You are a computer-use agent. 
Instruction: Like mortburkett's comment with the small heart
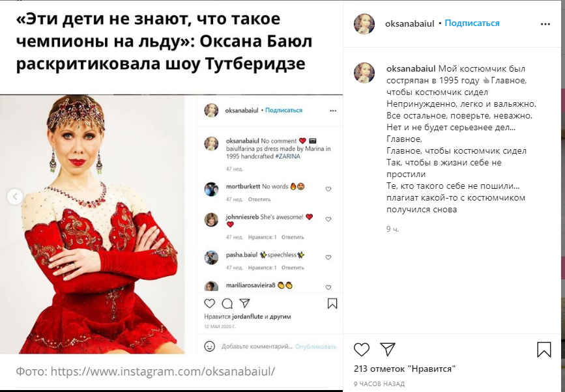coord(328,189)
